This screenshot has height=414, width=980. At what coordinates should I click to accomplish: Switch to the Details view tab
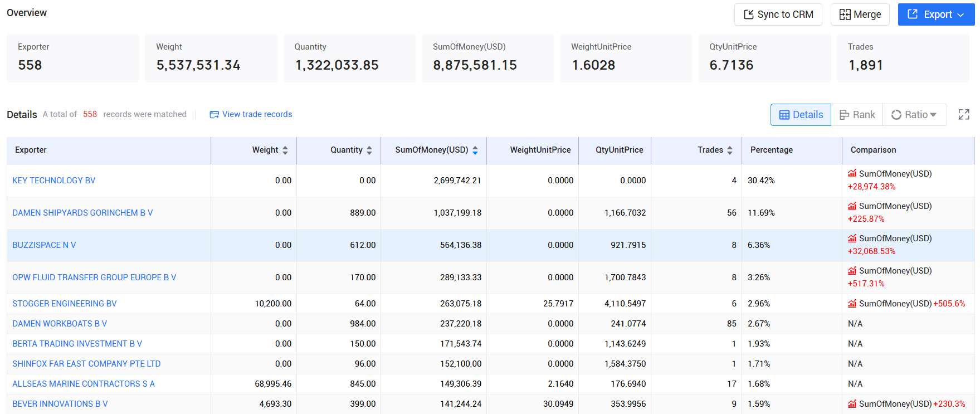[801, 115]
